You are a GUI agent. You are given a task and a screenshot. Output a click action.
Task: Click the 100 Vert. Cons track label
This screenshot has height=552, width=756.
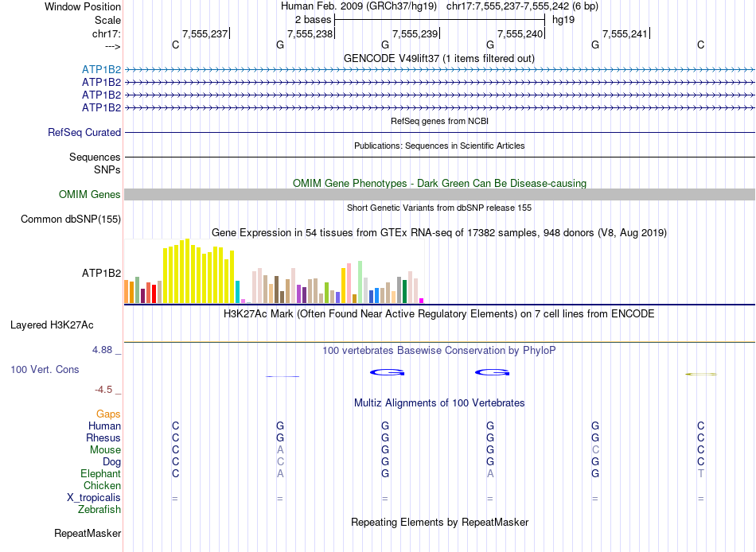[x=45, y=369]
